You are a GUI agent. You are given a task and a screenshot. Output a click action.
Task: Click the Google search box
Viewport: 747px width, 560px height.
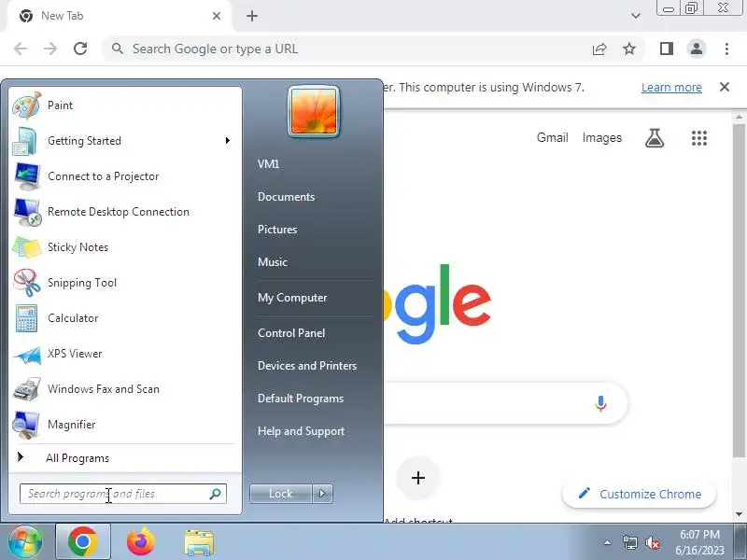click(x=505, y=403)
